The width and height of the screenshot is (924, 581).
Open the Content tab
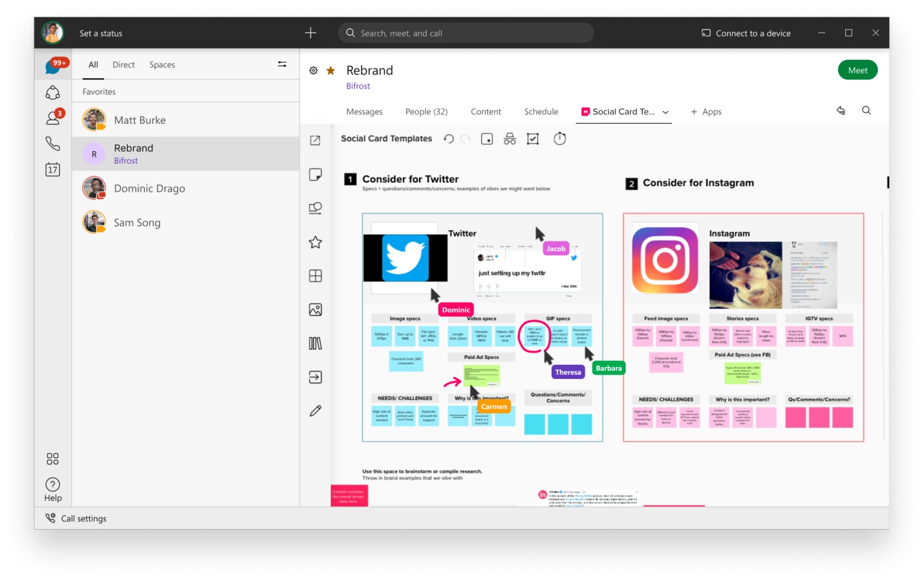point(486,112)
